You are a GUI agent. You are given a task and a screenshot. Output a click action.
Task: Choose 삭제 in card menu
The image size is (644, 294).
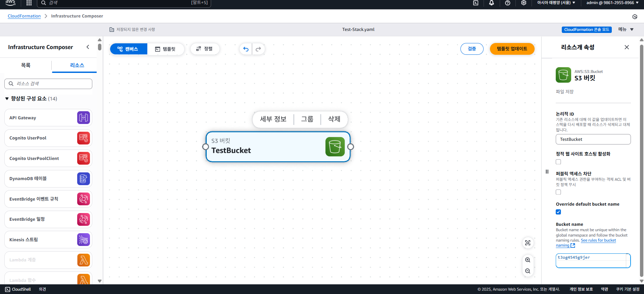[x=334, y=119]
